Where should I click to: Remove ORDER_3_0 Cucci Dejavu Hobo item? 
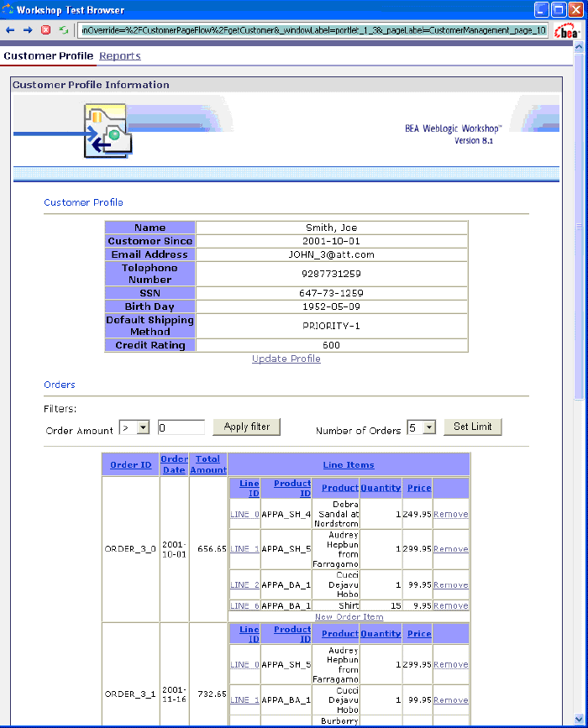coord(450,585)
